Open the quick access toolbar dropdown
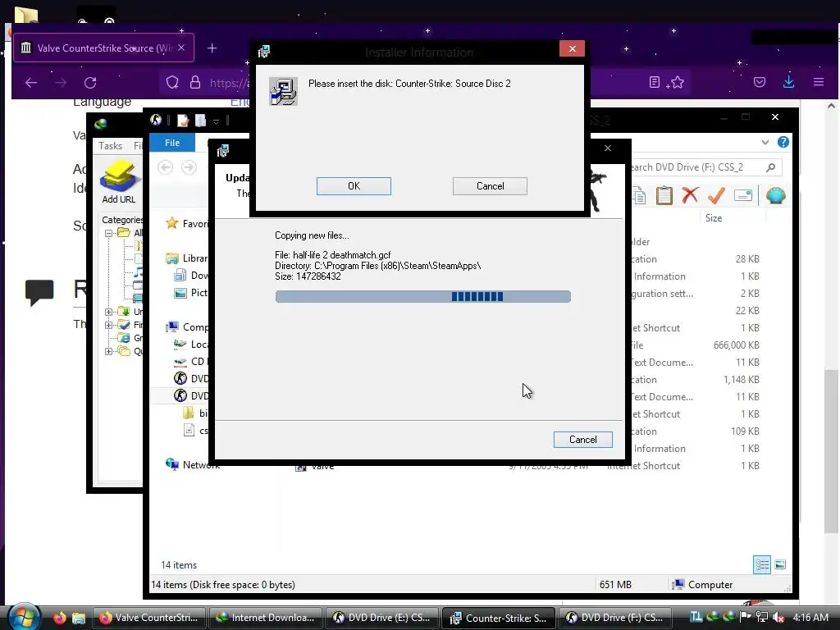The height and width of the screenshot is (630, 840). tap(216, 121)
